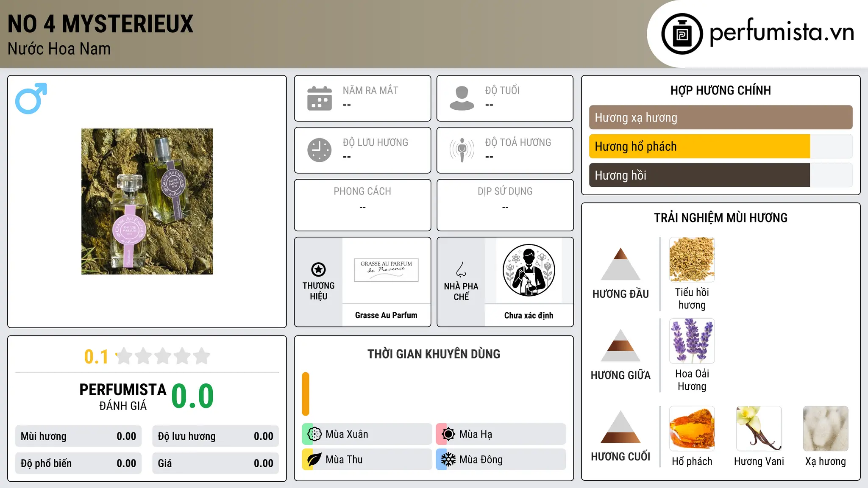Viewport: 868px width, 488px height.
Task: Click the perfume bottles product photo
Action: (147, 202)
